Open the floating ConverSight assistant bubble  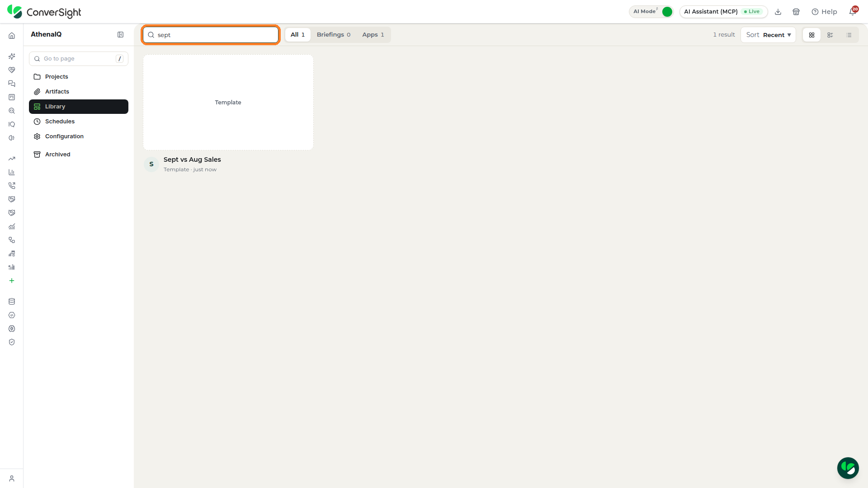848,468
